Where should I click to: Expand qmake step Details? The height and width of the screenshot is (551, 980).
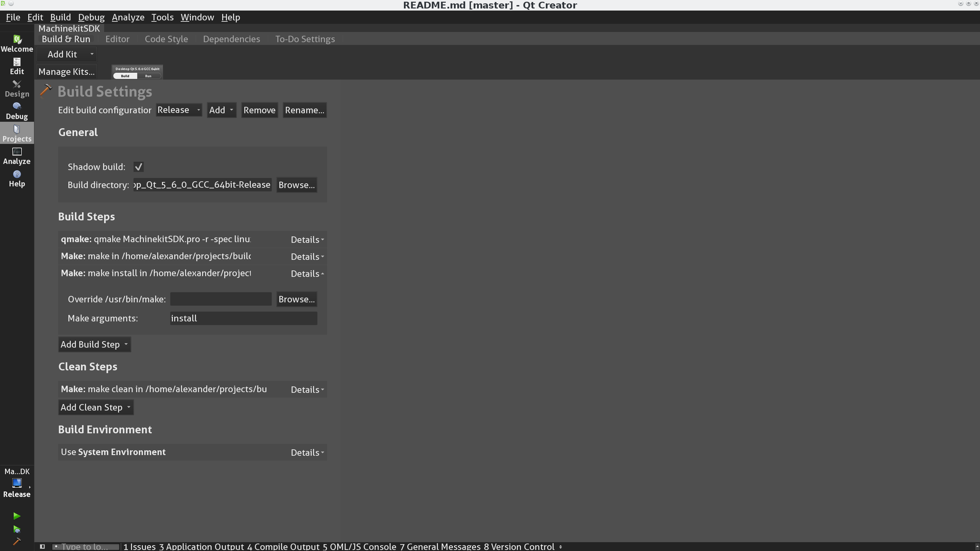pos(307,239)
